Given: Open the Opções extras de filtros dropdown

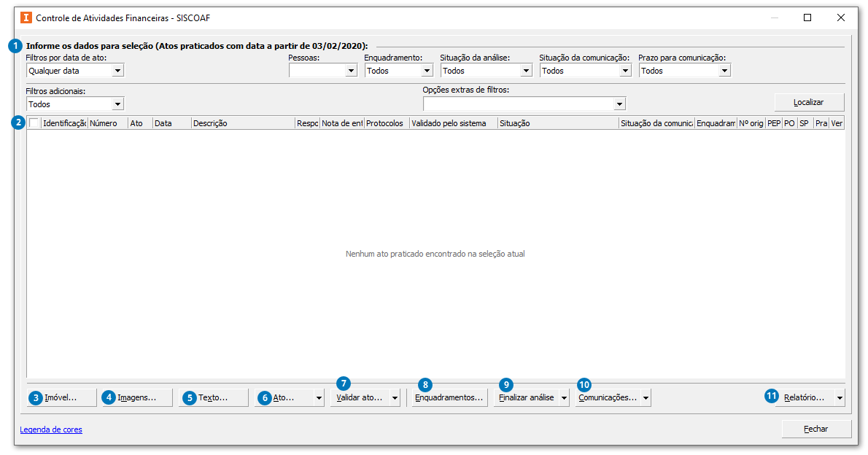Looking at the screenshot, I should 524,104.
